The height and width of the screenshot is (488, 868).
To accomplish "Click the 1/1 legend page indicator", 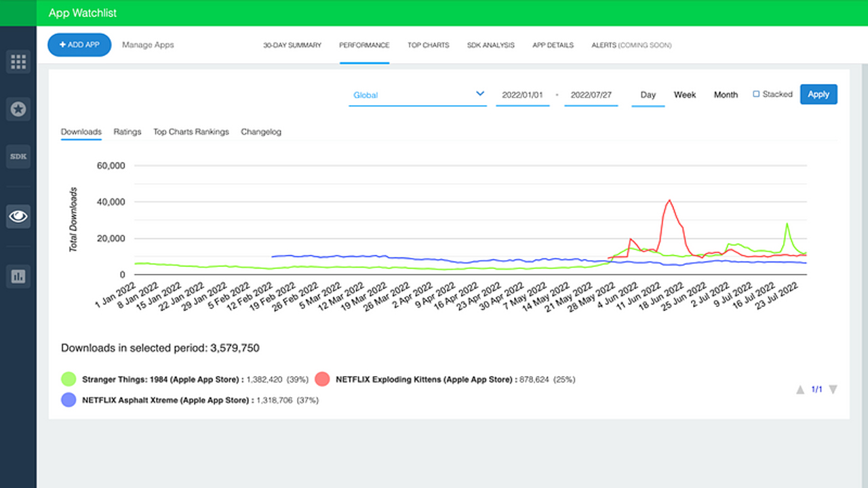I will point(817,390).
